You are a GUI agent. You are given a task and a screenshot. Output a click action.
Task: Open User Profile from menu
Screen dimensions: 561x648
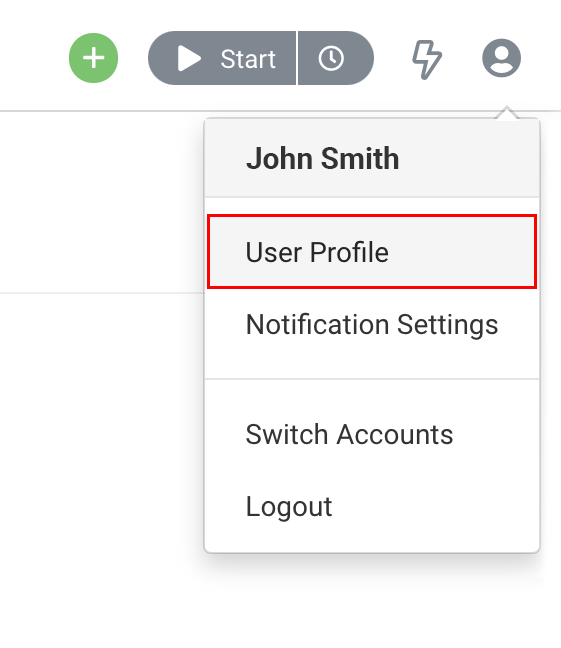coord(372,252)
